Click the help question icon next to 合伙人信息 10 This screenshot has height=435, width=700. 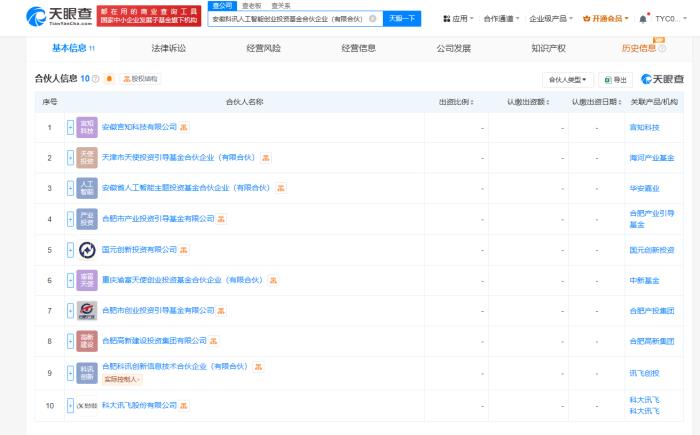pos(96,79)
